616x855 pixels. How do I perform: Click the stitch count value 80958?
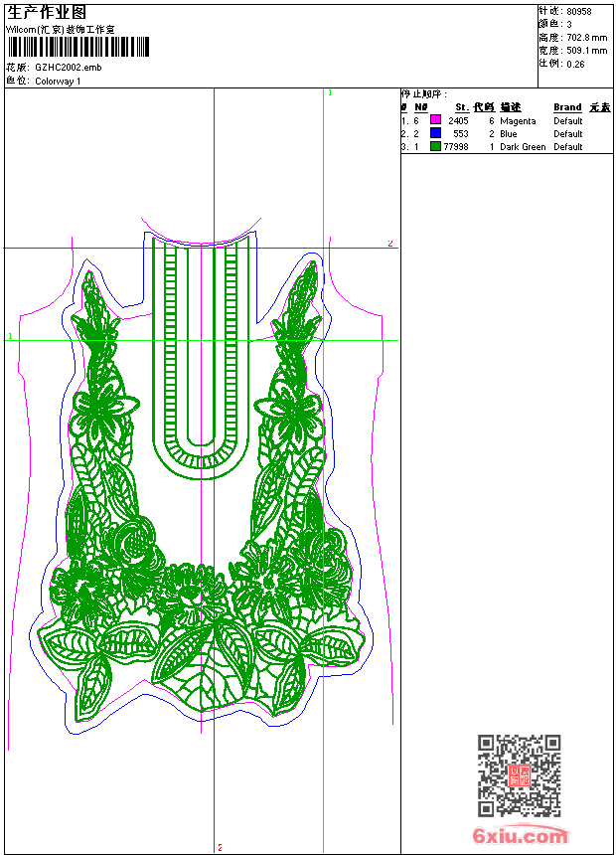579,12
